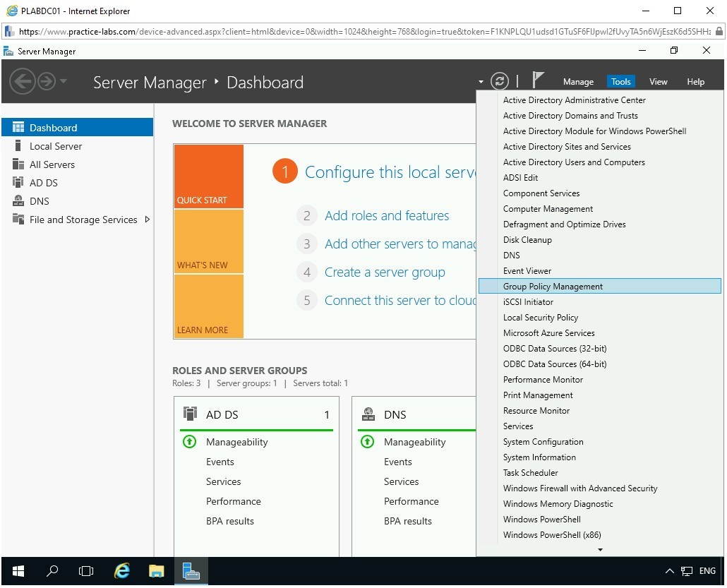
Task: Select the QUICK START tile
Action: (209, 176)
